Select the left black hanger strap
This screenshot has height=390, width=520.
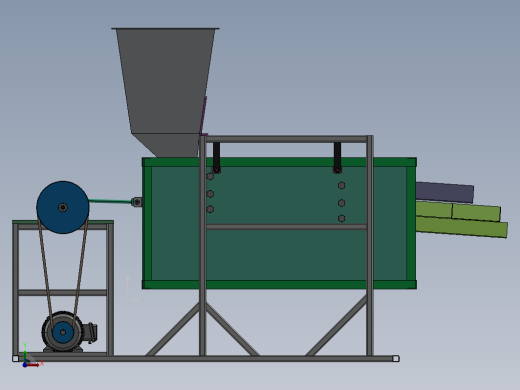click(x=216, y=157)
